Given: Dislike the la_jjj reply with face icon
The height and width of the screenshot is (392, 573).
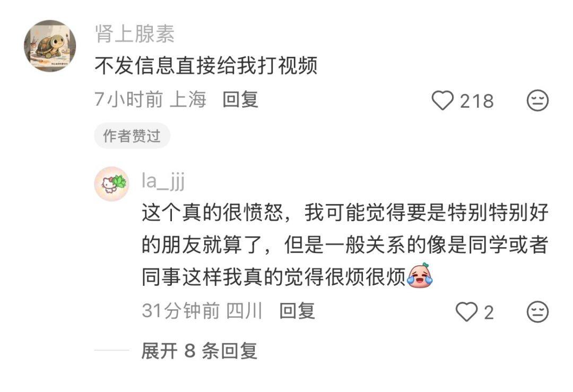Looking at the screenshot, I should click(537, 311).
